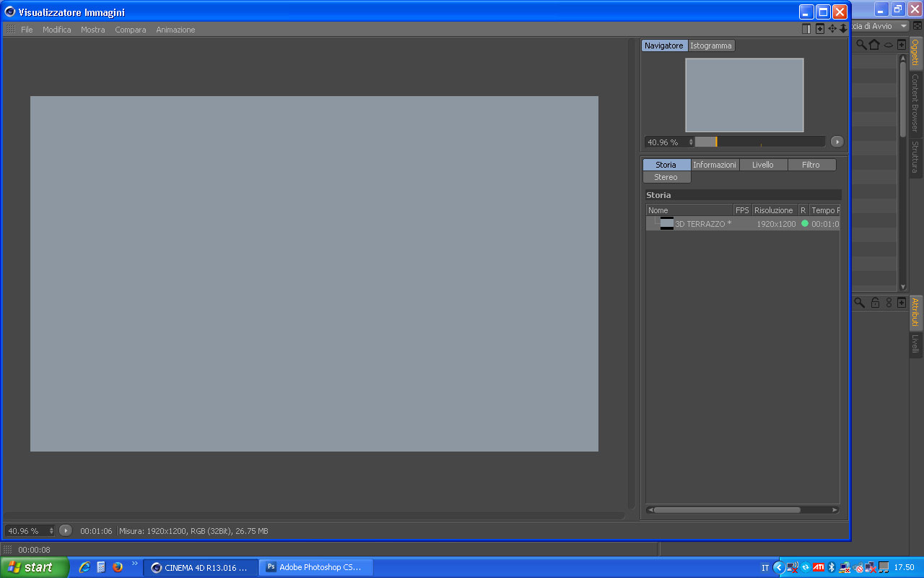The width and height of the screenshot is (924, 578).
Task: Open the Compara menu
Action: (131, 30)
